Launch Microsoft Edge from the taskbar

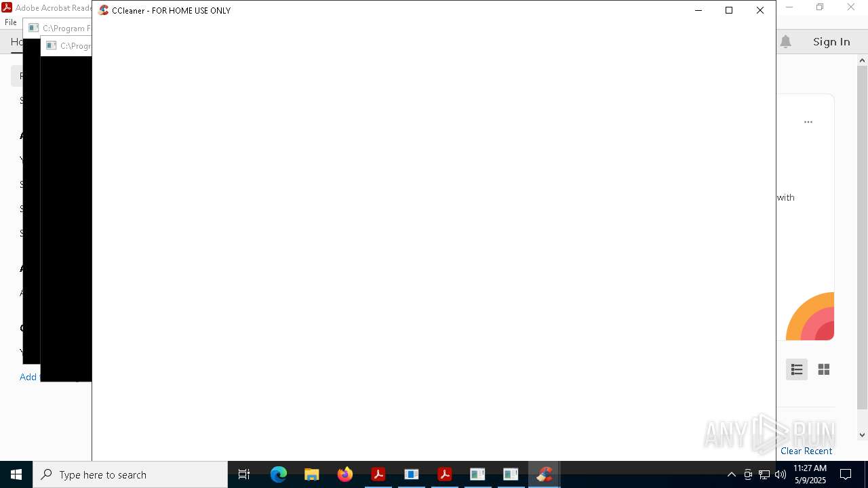coord(279,474)
